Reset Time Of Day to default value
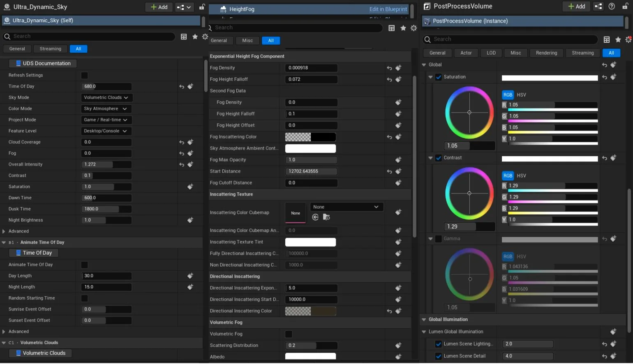Viewport: 633px width, 364px height. (x=182, y=87)
